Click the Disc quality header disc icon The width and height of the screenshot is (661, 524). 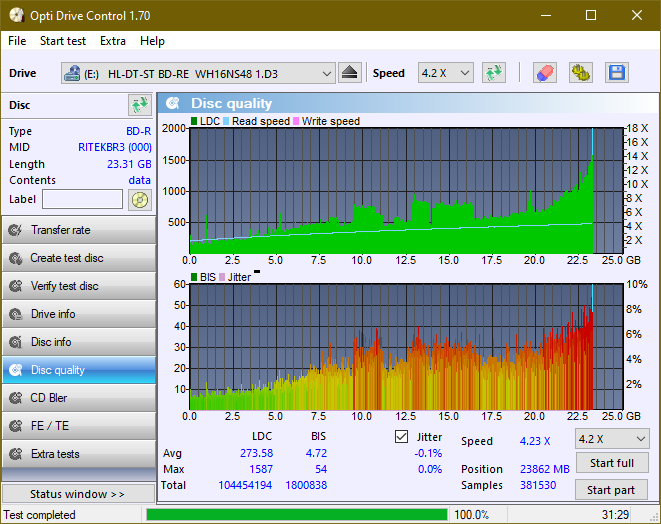click(x=173, y=103)
